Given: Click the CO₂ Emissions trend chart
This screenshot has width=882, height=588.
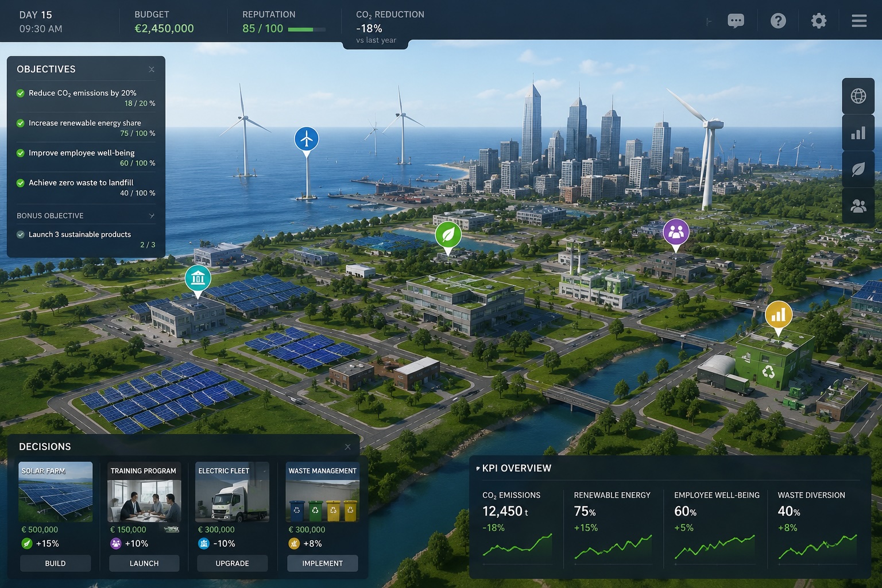Looking at the screenshot, I should pyautogui.click(x=517, y=546).
